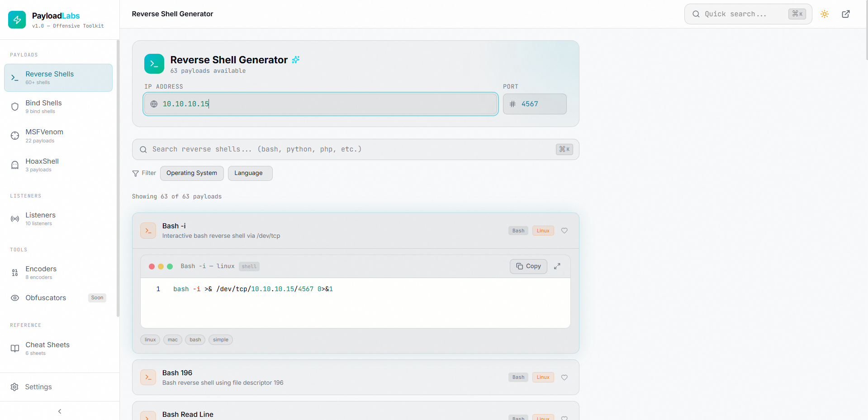Click the reverse shells search box
The height and width of the screenshot is (420, 868).
(x=356, y=150)
